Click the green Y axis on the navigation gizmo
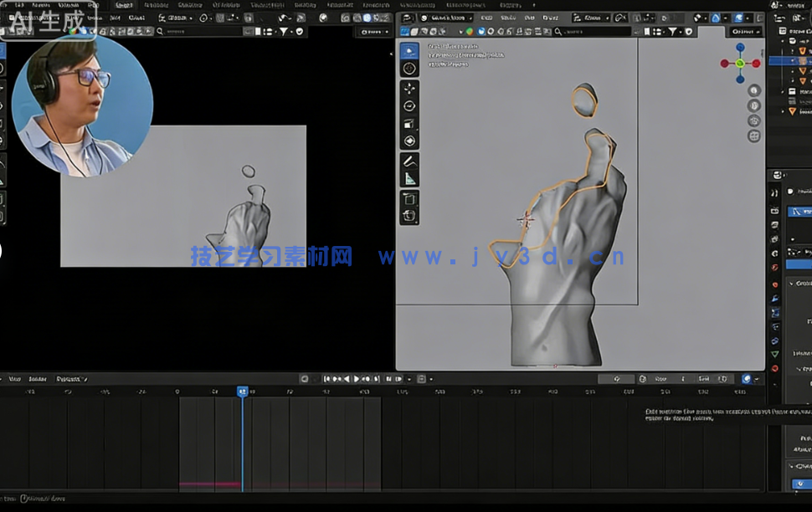This screenshot has width=812, height=512. point(740,63)
